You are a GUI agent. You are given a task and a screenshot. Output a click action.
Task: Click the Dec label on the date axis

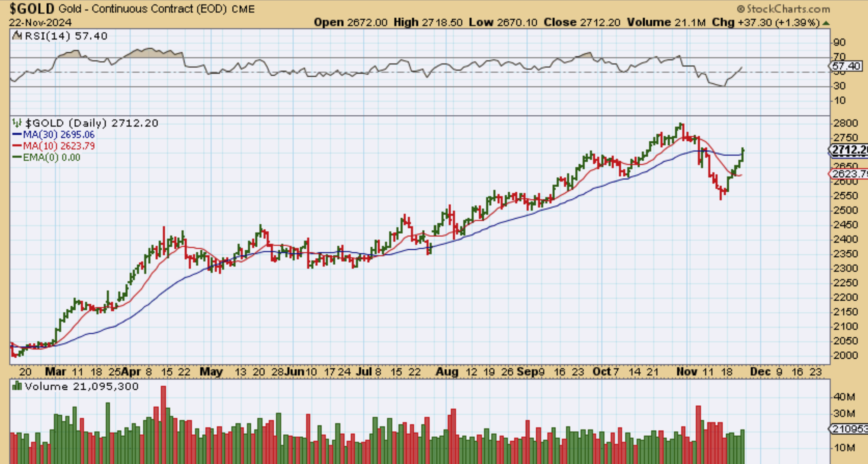point(760,372)
